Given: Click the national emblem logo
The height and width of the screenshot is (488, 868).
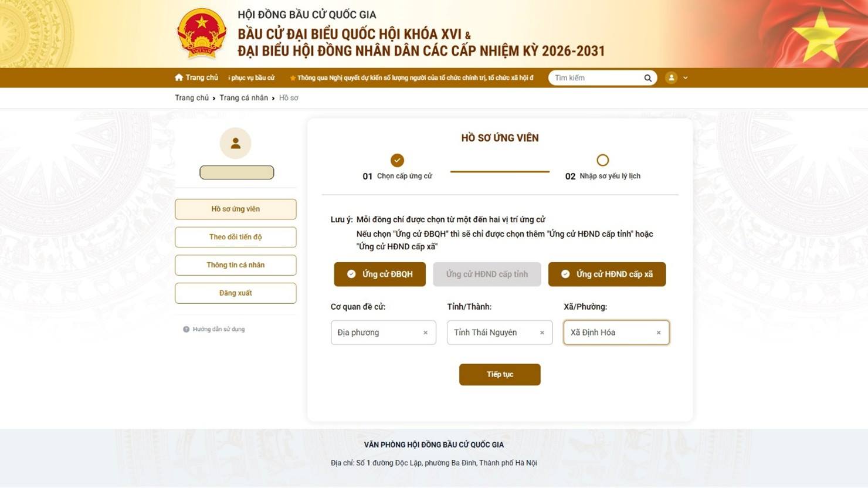Looking at the screenshot, I should [x=201, y=33].
